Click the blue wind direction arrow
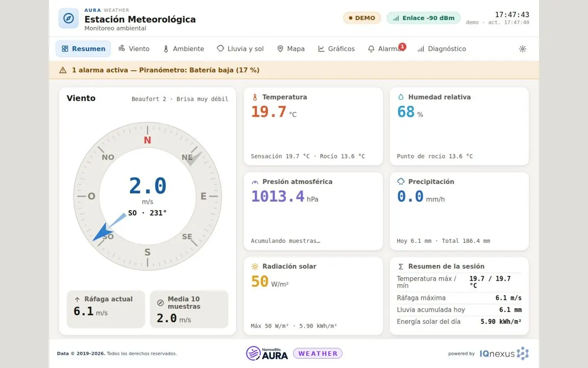588x368 pixels. point(109,227)
